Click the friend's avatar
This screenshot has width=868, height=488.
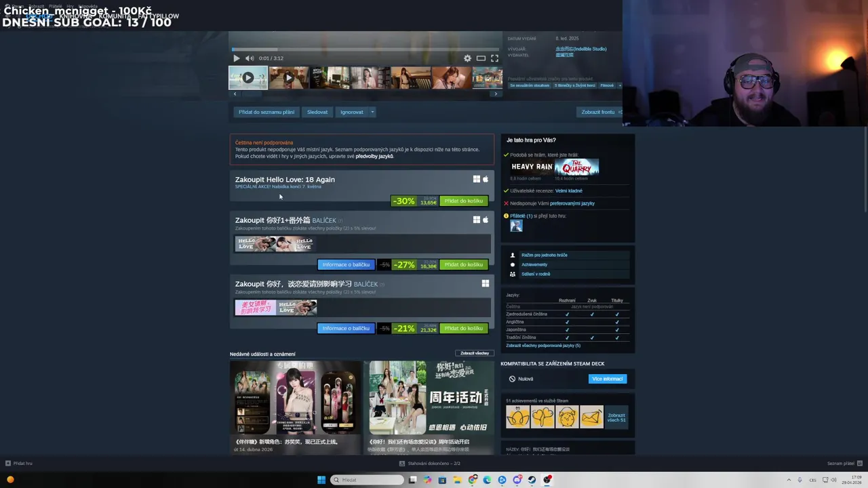(516, 226)
